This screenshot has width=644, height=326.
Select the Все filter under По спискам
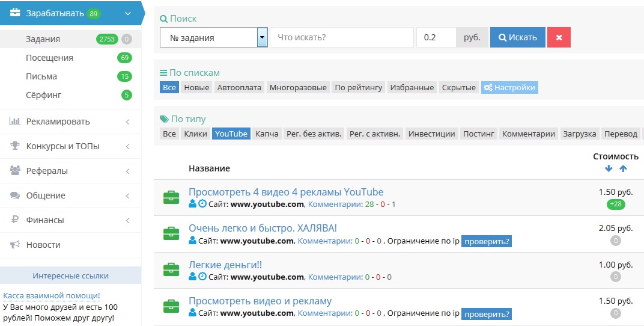(169, 88)
